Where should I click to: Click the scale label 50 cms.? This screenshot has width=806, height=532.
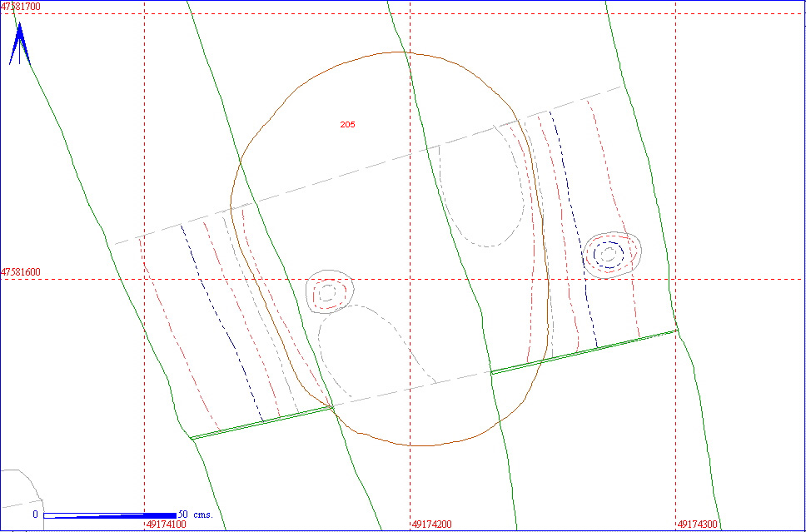pos(195,515)
